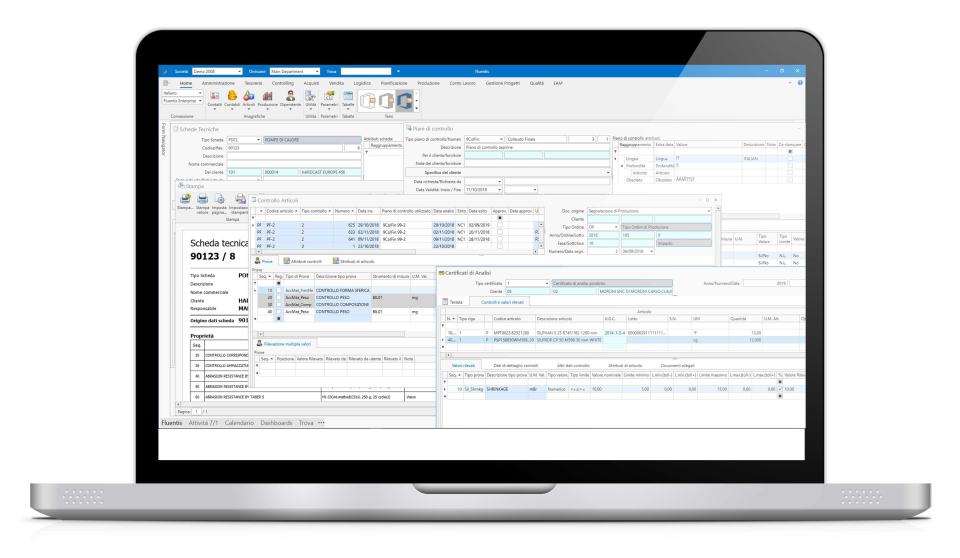The height and width of the screenshot is (558, 960).
Task: Check Reg. box for CONTROLLO FORMA SFERICA
Action: [279, 290]
